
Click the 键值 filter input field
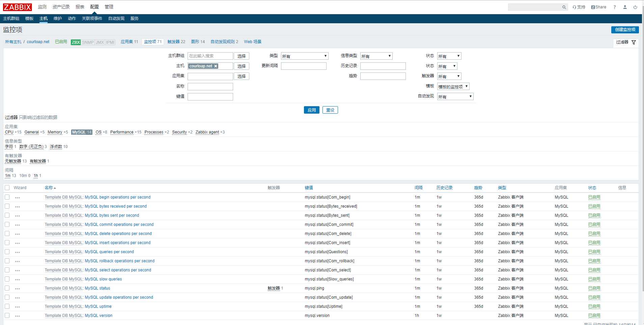[210, 97]
